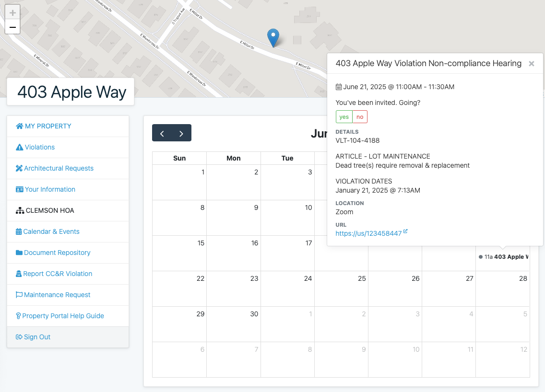Accept the hearing invitation with yes
Viewport: 545px width, 392px height.
(x=344, y=117)
